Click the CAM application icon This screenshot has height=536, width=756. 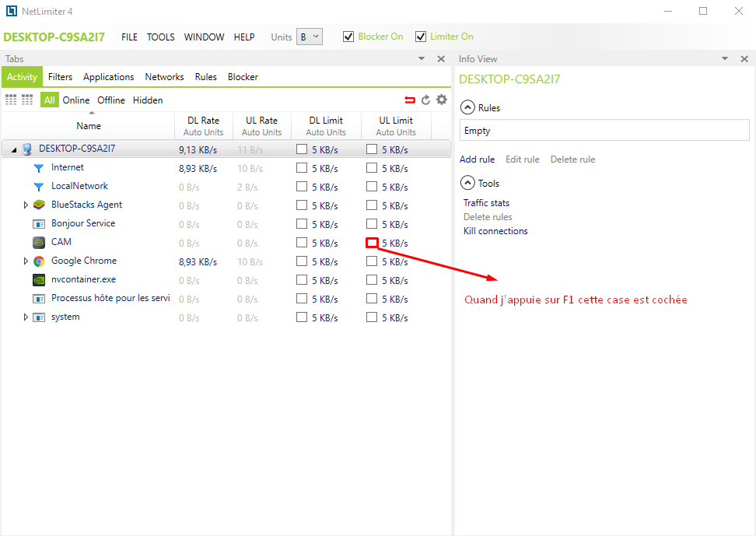[39, 242]
